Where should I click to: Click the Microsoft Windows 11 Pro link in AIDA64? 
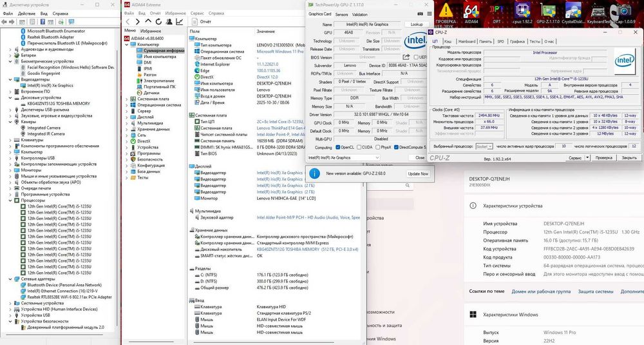click(280, 52)
